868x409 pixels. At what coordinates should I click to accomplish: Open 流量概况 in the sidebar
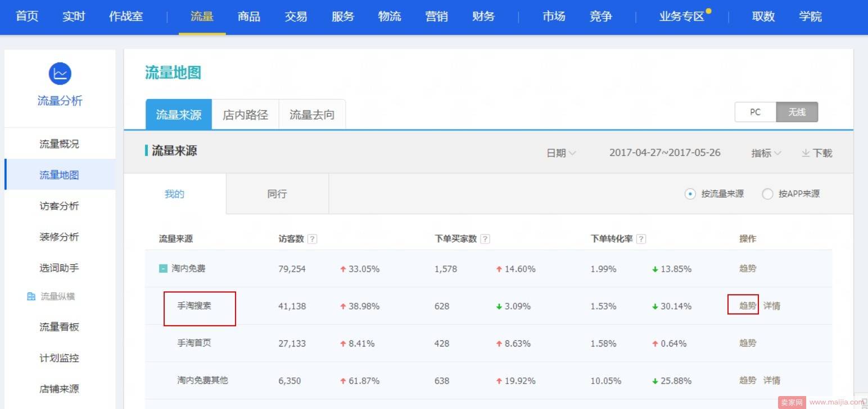(60, 144)
